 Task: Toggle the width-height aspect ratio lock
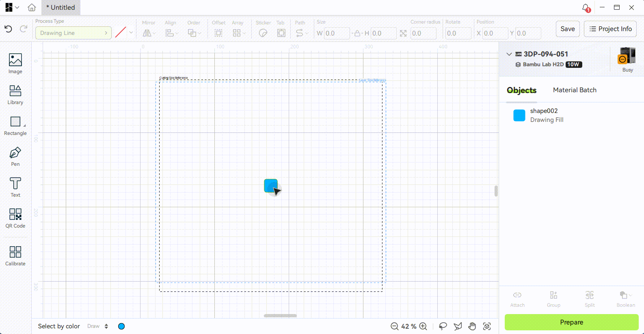[x=357, y=33]
